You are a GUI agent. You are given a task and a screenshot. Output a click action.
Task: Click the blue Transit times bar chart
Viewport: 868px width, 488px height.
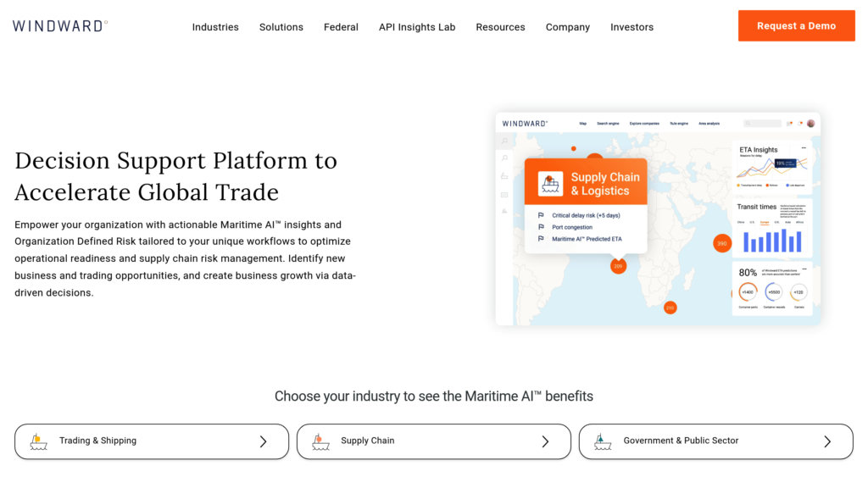[x=772, y=241]
